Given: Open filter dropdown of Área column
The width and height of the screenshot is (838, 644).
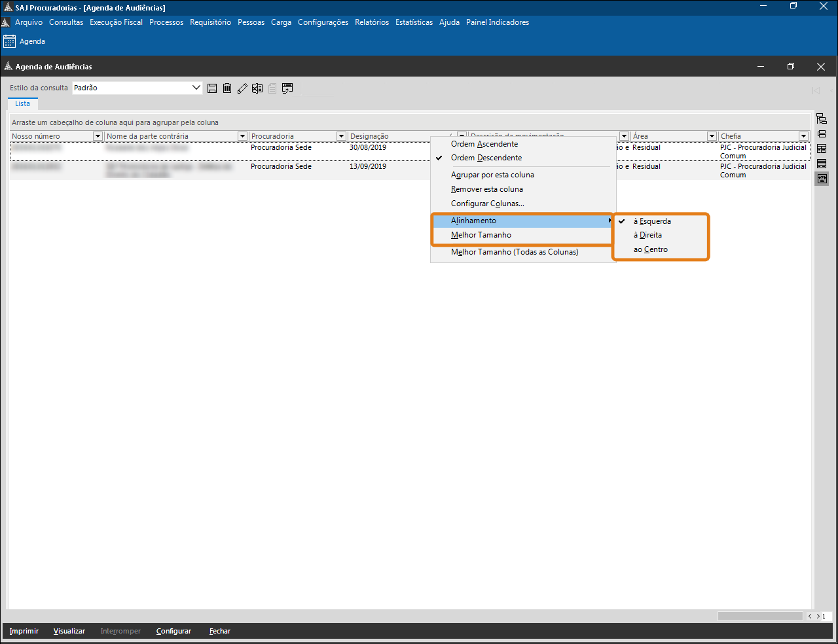Looking at the screenshot, I should point(712,136).
